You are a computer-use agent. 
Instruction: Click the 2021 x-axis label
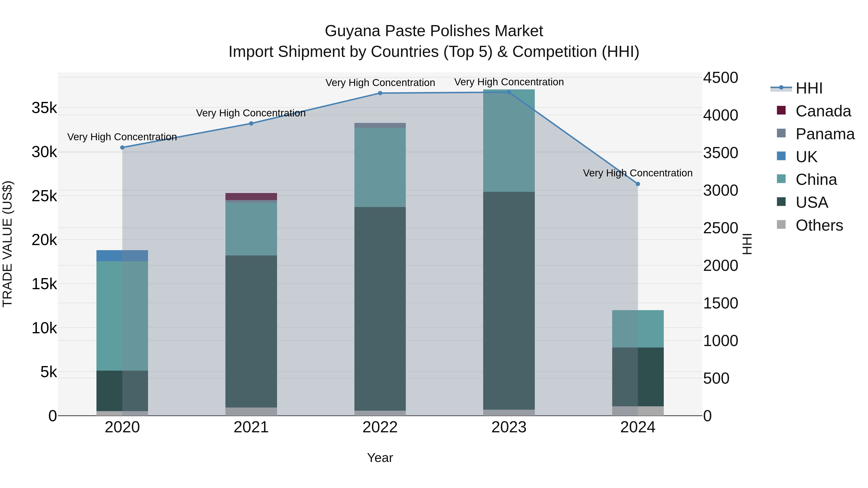[251, 427]
